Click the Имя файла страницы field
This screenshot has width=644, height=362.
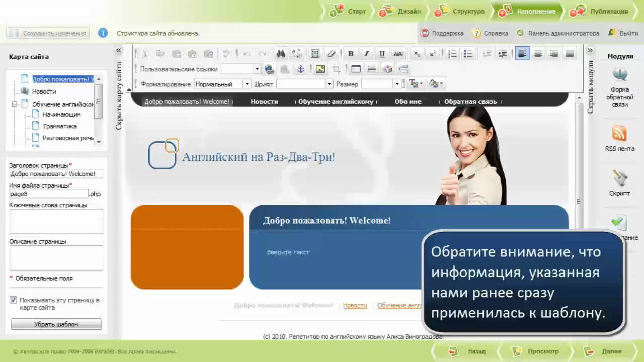coord(48,194)
